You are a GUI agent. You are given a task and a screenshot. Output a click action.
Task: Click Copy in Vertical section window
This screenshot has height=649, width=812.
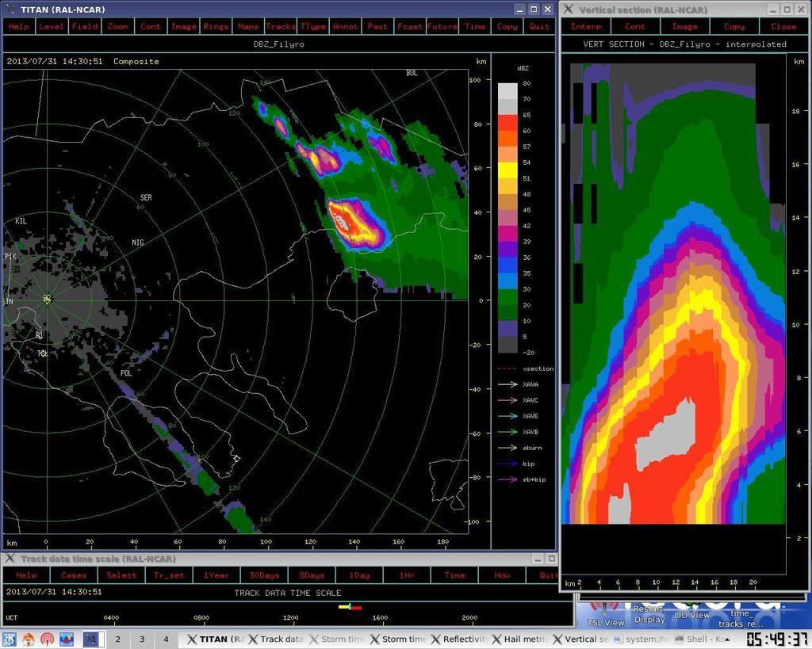pyautogui.click(x=734, y=26)
